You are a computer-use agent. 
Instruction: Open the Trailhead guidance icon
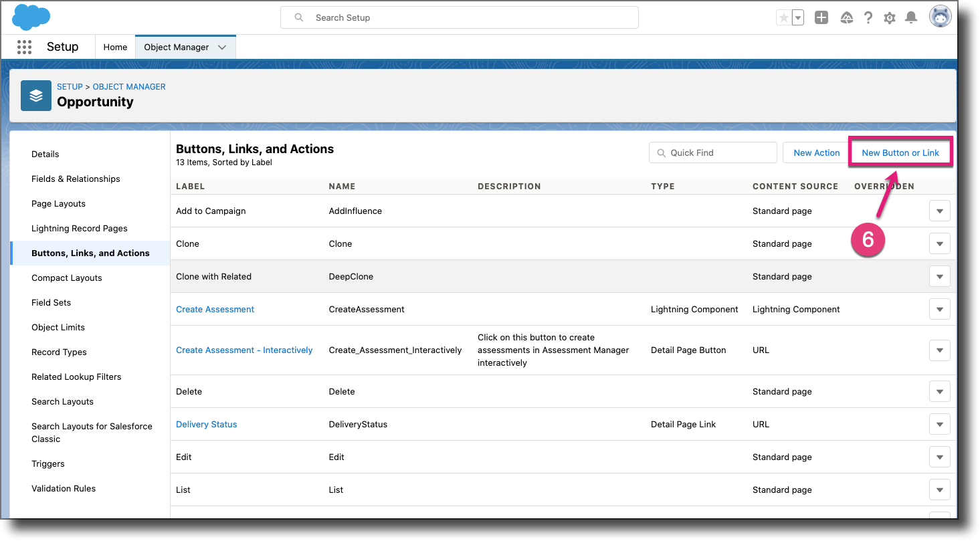(x=847, y=18)
